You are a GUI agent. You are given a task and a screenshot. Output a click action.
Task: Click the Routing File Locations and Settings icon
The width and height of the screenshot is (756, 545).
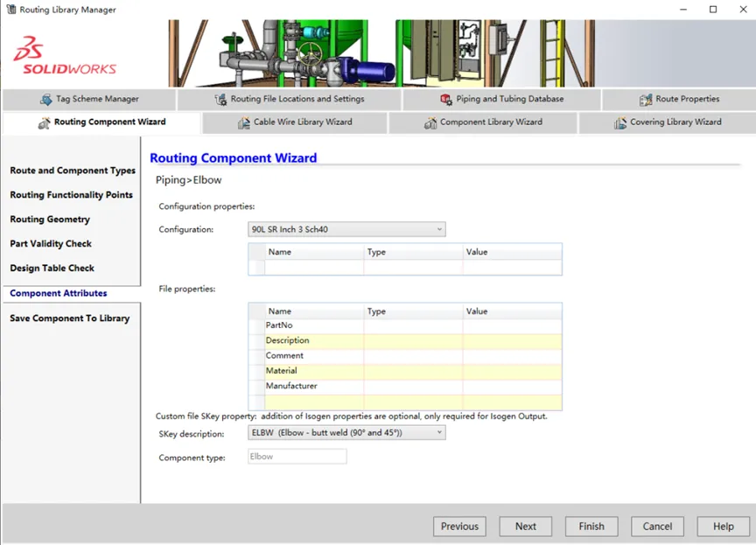220,99
